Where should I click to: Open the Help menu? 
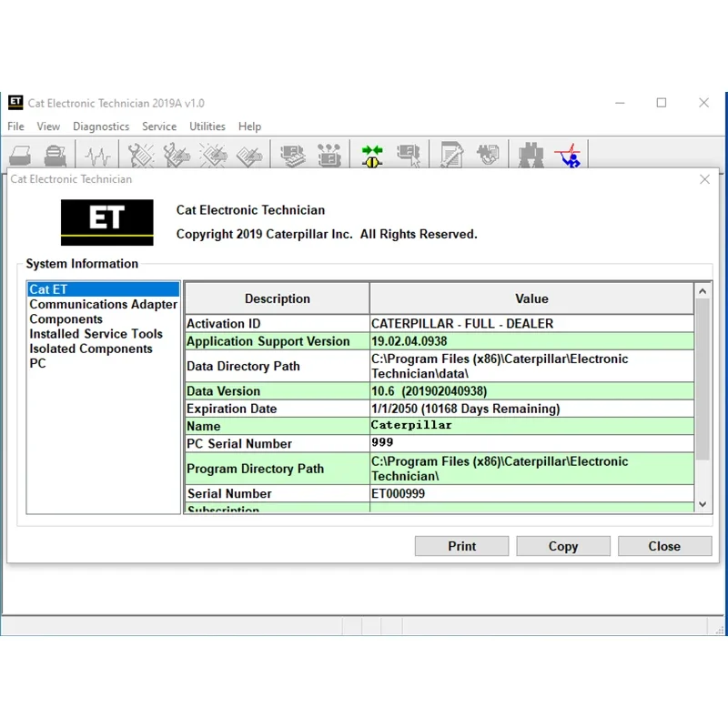tap(249, 126)
